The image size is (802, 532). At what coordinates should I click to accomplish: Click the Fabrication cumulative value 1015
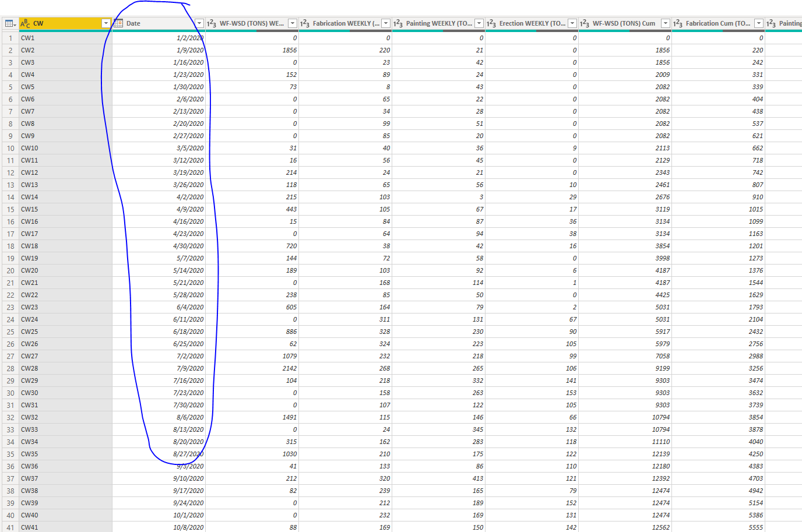click(x=718, y=209)
